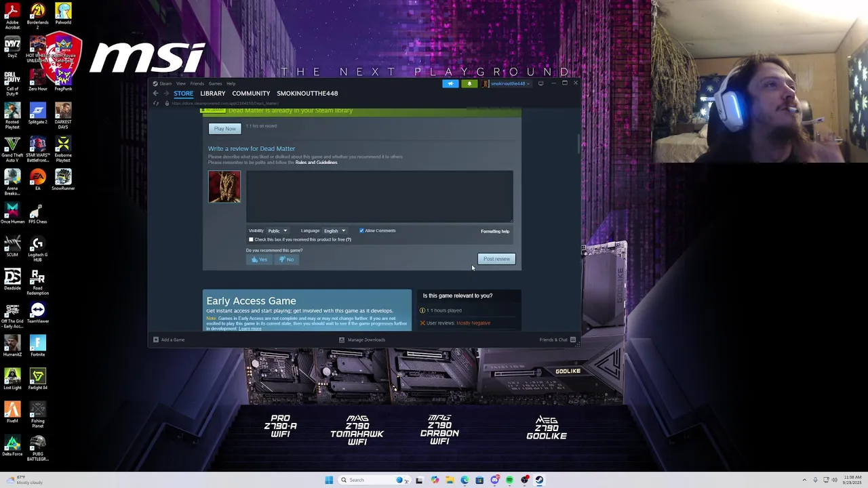
Task: Launch the Call of Duty desktop shortcut
Action: [12, 81]
